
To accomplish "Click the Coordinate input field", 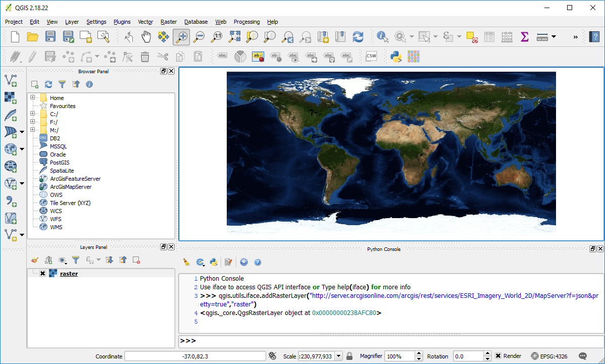I will point(195,356).
